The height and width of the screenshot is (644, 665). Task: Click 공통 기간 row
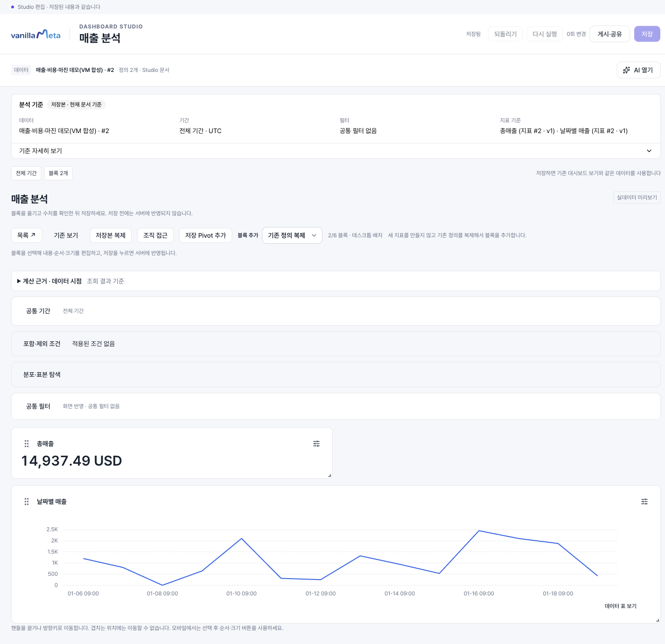[336, 311]
